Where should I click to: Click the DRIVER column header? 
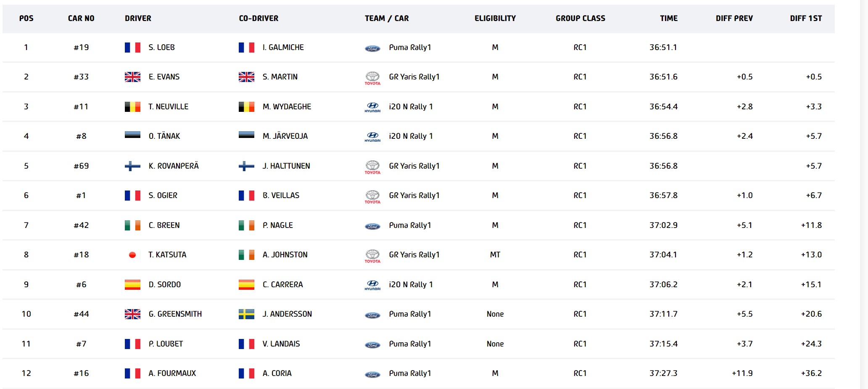pos(138,19)
